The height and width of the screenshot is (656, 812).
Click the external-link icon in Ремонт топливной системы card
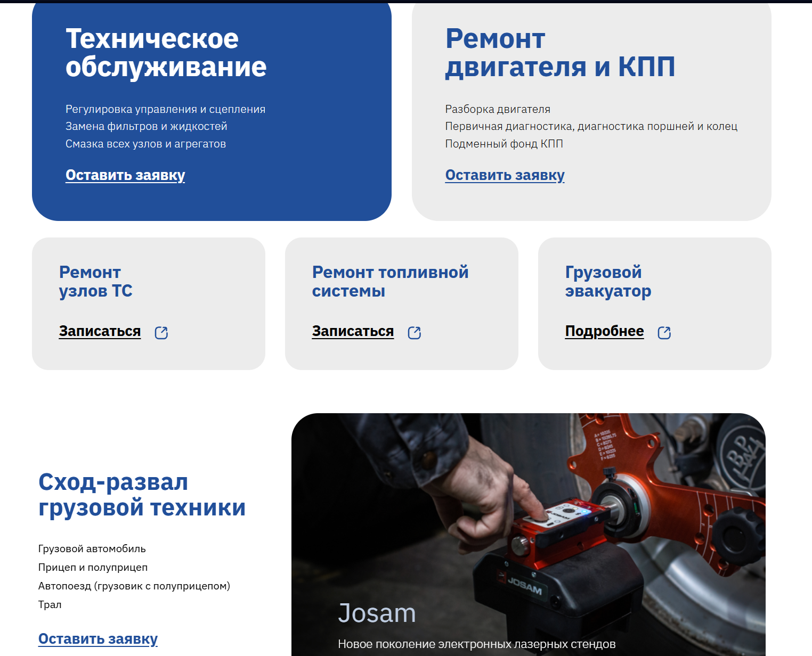[414, 333]
